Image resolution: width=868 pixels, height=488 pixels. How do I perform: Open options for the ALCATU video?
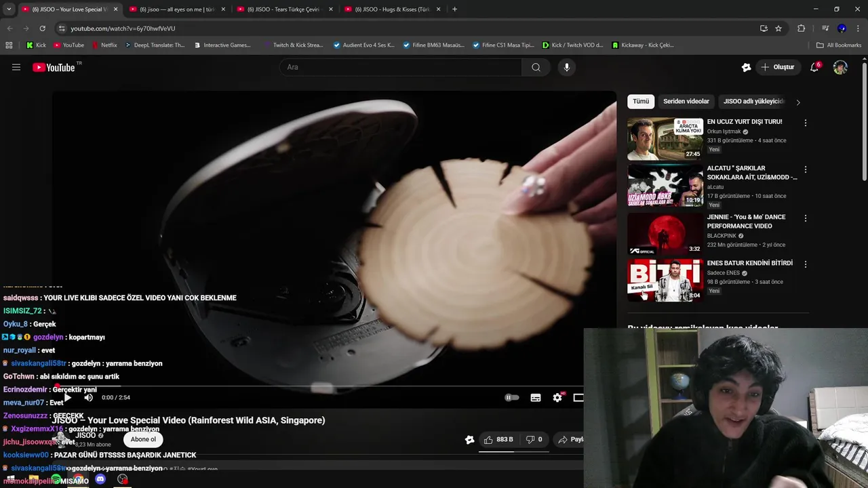[806, 169]
